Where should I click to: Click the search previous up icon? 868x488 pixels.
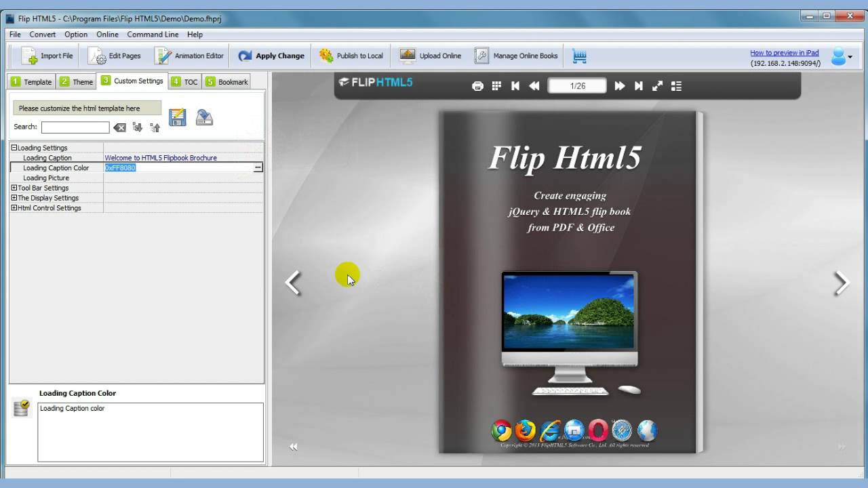click(x=155, y=127)
